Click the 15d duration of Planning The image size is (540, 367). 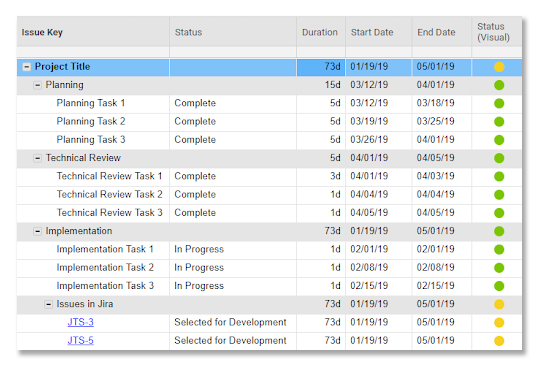(x=332, y=85)
